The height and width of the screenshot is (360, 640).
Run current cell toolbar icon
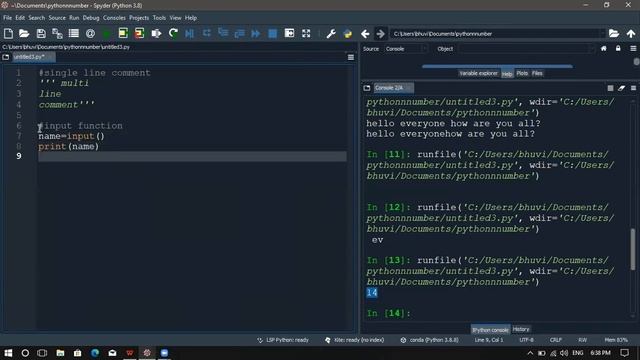123,33
